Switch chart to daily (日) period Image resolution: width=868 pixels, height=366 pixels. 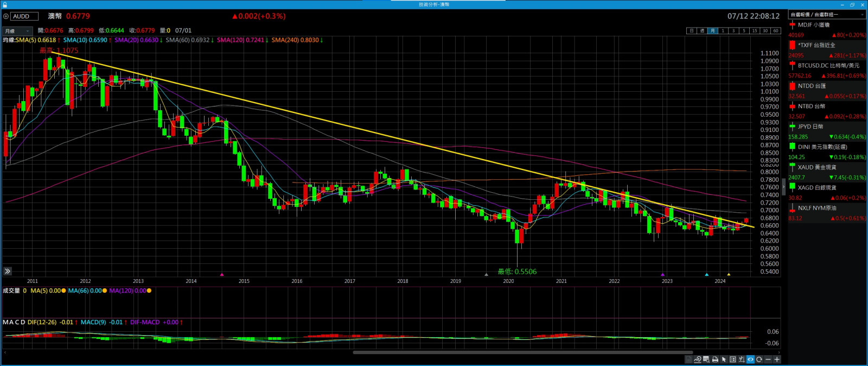(x=691, y=31)
